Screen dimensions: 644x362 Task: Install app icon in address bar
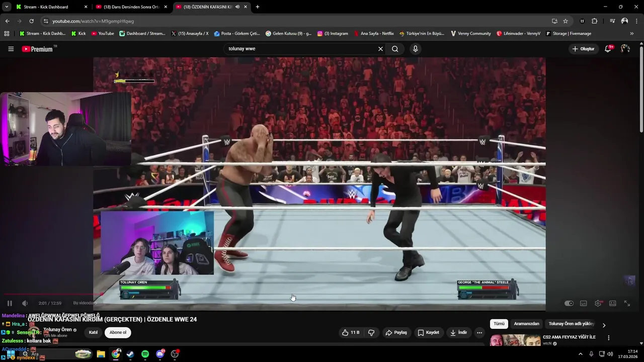[554, 21]
